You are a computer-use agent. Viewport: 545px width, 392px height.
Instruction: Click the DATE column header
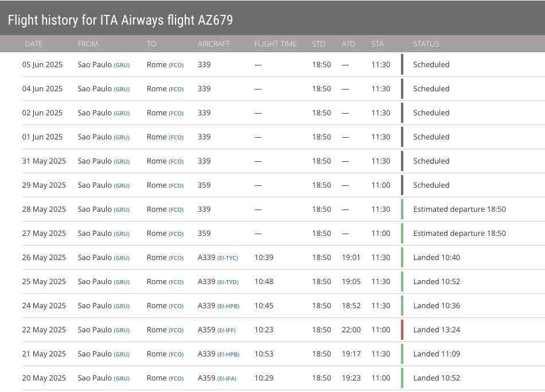34,44
